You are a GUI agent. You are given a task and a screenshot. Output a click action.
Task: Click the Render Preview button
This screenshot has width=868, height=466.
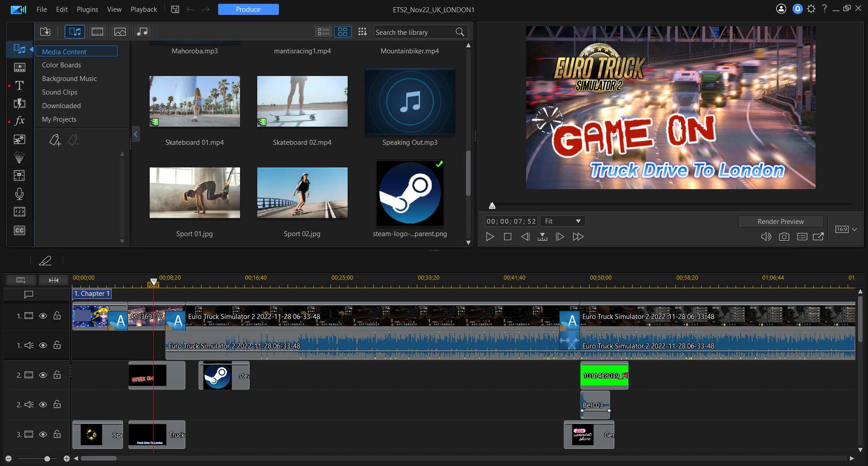click(780, 221)
